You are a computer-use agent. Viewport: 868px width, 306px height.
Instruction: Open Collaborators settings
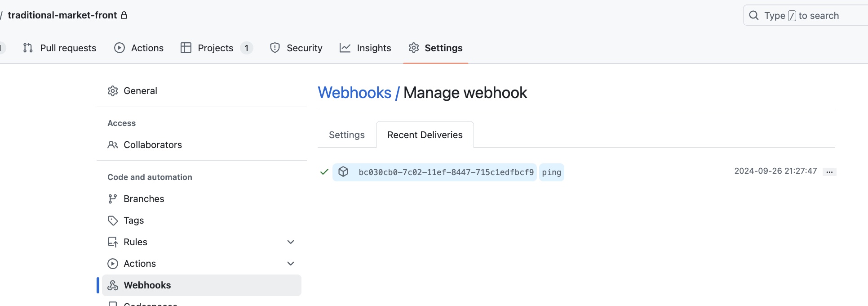[x=202, y=145]
